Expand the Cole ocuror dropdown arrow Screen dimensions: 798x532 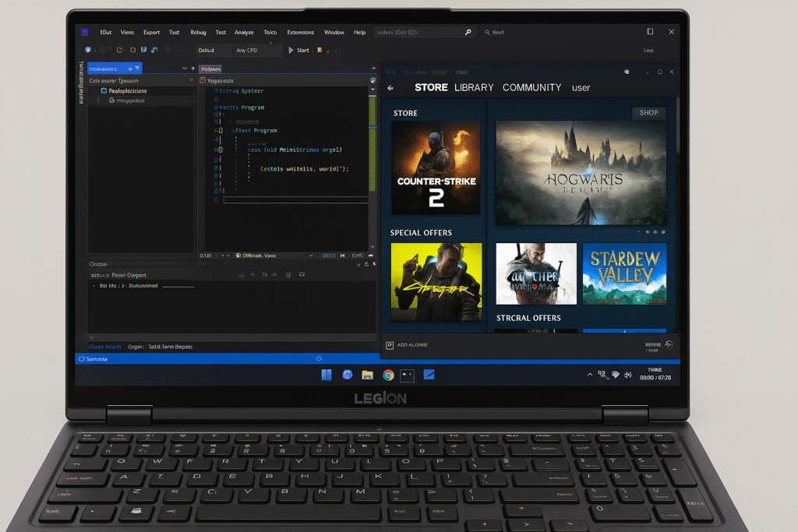(x=192, y=80)
